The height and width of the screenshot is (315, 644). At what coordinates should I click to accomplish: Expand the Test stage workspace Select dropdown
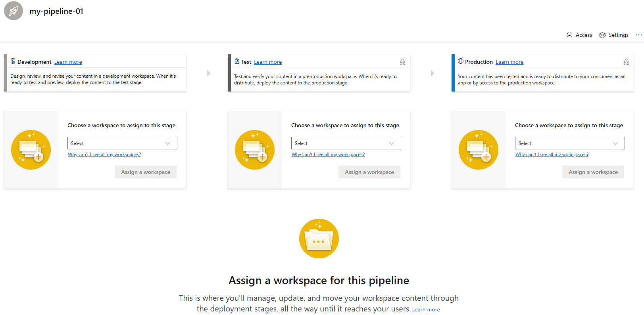346,143
